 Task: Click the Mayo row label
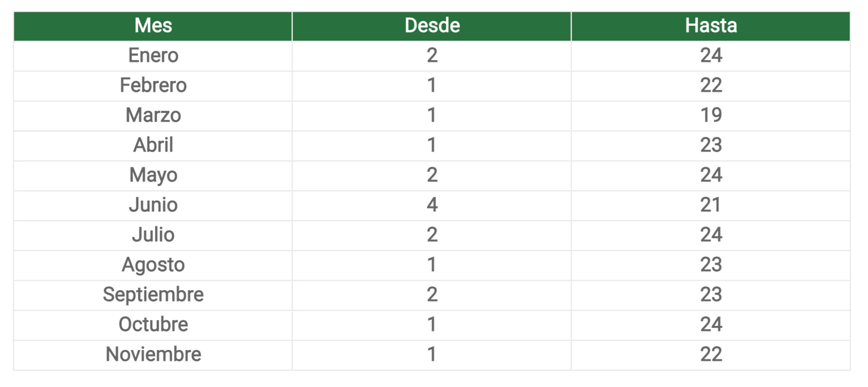click(153, 176)
